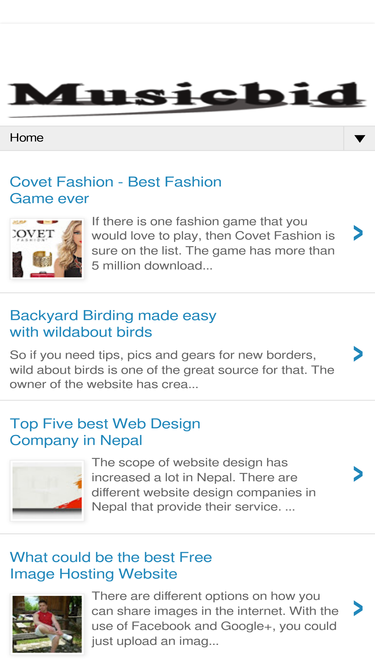The height and width of the screenshot is (667, 375).
Task: Click the blank header area above Musicbid logo
Action: coord(188,49)
